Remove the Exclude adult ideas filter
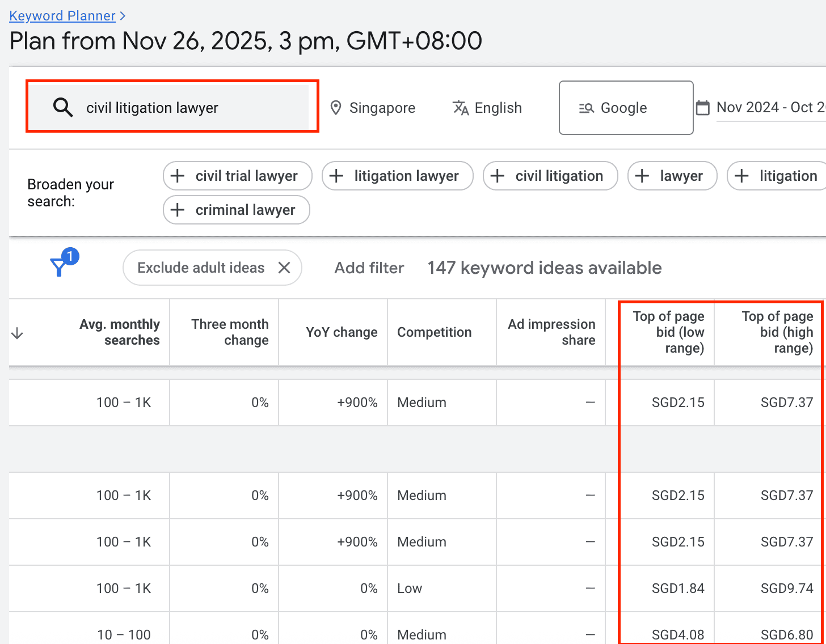The height and width of the screenshot is (644, 826). tap(284, 268)
